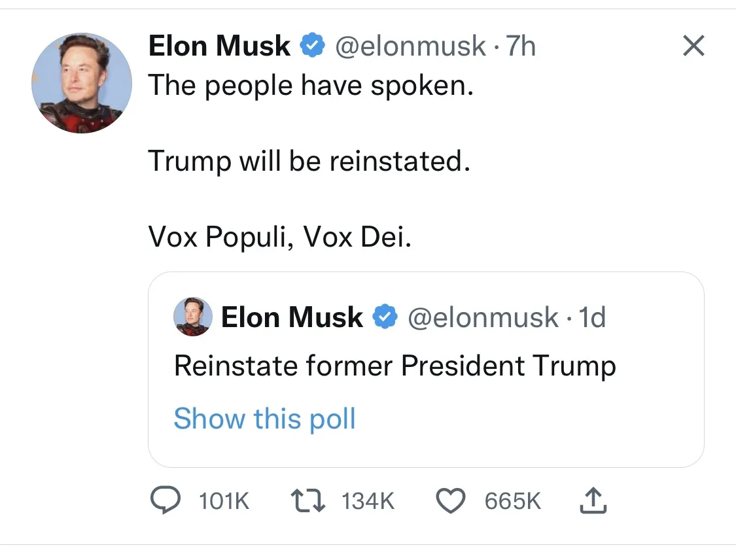
Task: Dismiss the tweet with the X button
Action: [693, 45]
